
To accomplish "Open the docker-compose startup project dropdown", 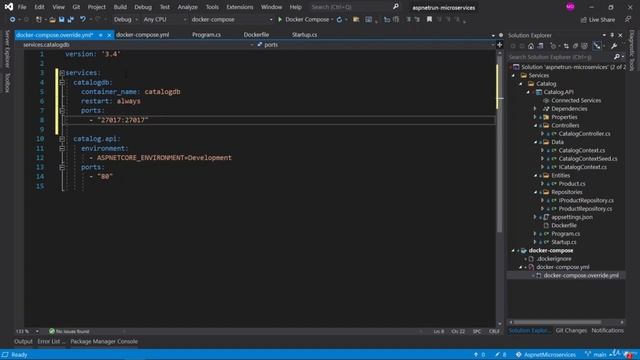I will coord(231,20).
